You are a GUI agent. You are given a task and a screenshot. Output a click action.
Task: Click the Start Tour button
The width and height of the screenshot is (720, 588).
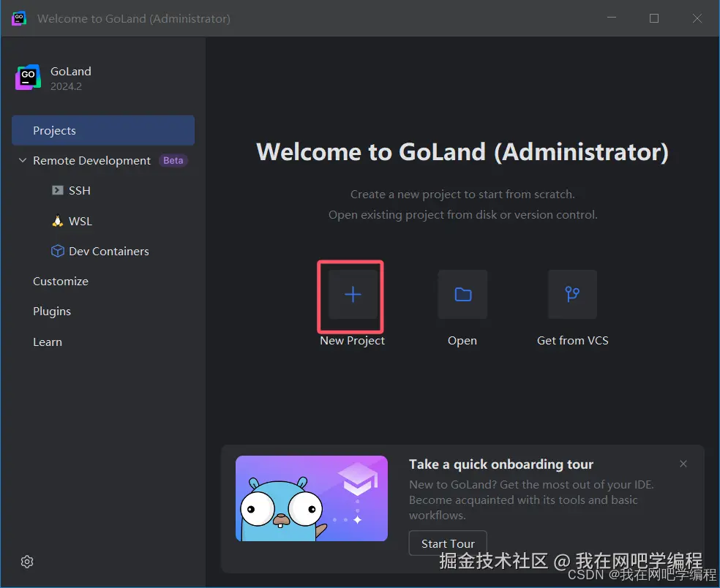coord(447,543)
